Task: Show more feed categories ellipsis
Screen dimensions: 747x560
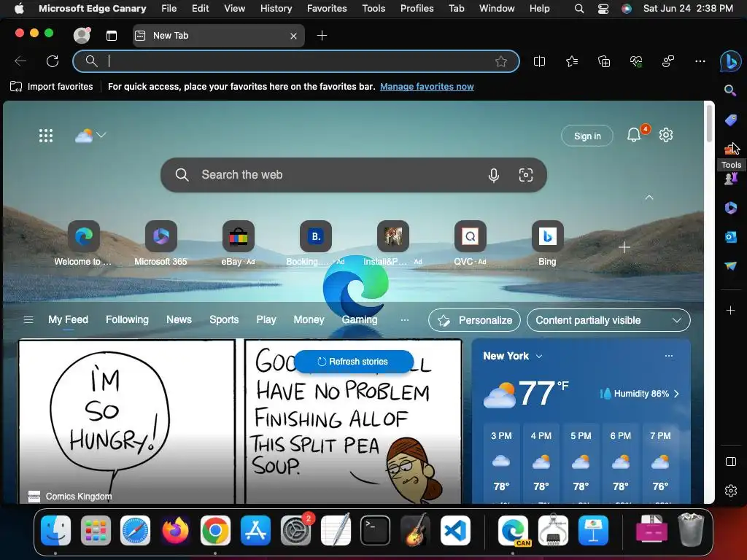Action: click(x=404, y=320)
